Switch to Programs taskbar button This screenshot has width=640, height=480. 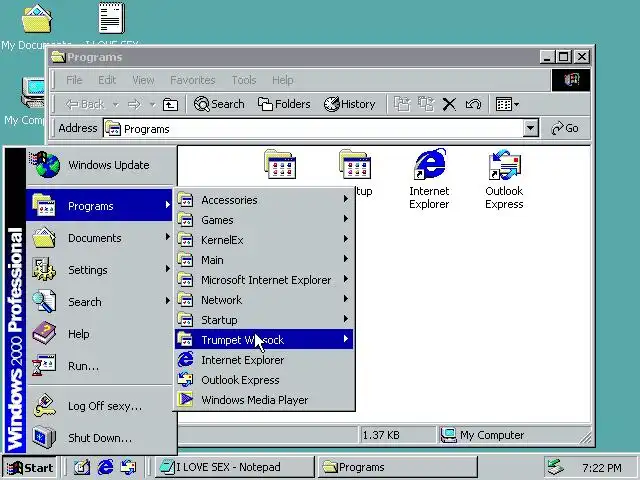click(398, 467)
